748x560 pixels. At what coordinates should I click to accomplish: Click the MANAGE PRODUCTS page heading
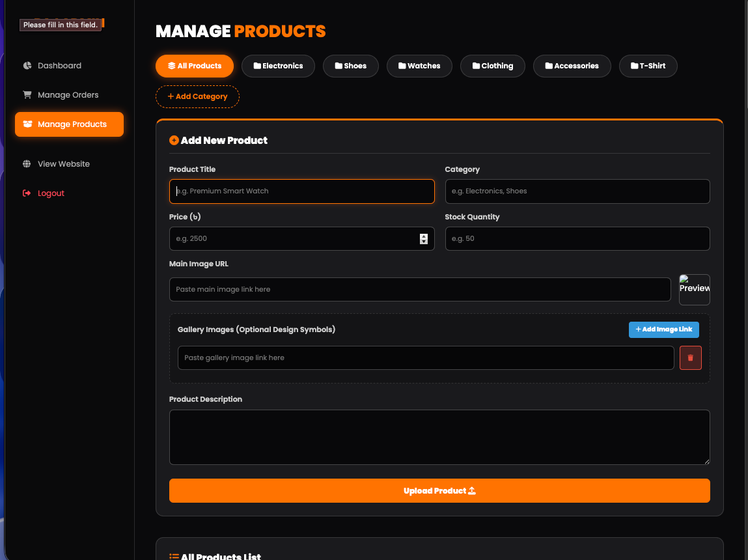click(x=240, y=31)
